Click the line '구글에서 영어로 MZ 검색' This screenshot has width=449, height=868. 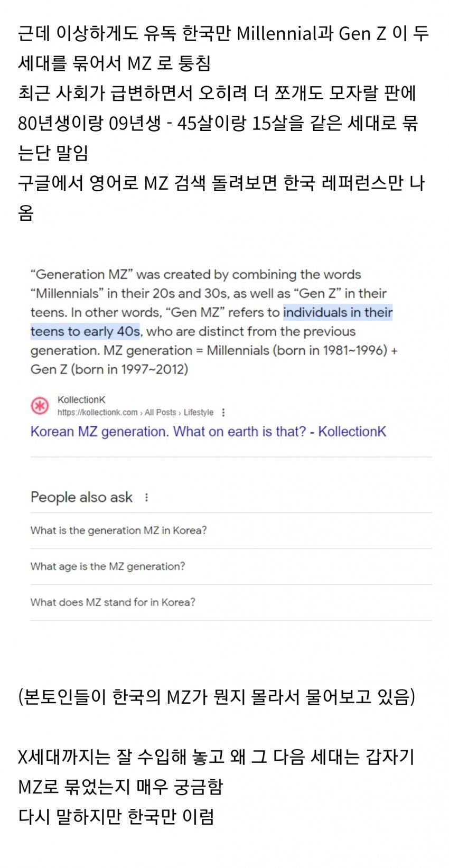(x=221, y=183)
